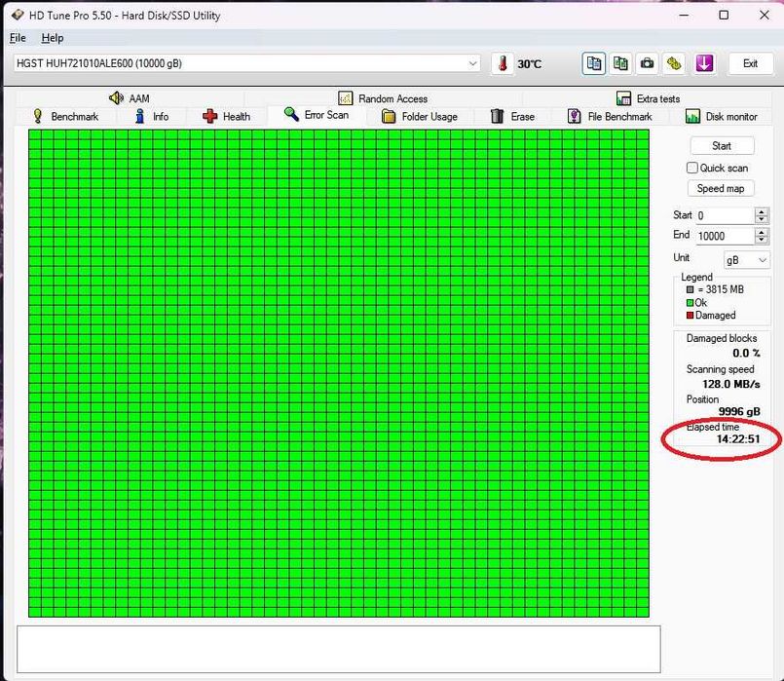Screen dimensions: 784x681
Task: Switch to the File Benchmark tab
Action: [x=610, y=117]
